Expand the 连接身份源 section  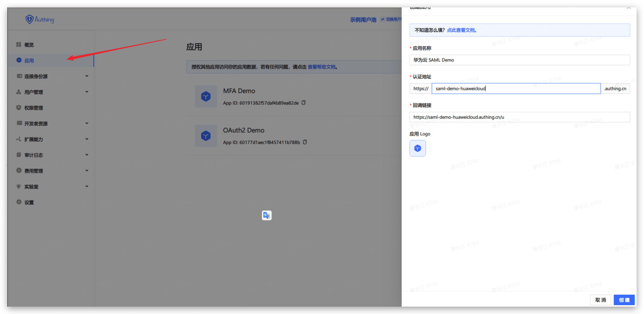point(87,76)
